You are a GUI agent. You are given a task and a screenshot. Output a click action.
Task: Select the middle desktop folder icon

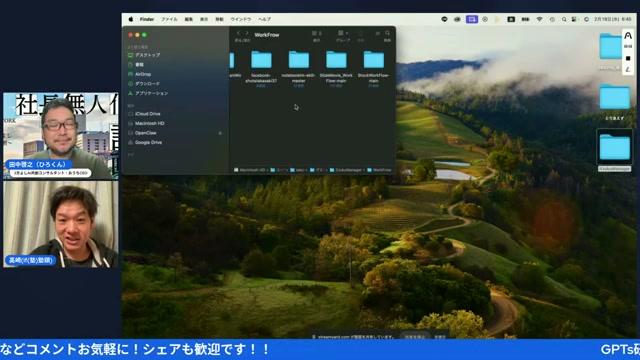click(x=614, y=97)
